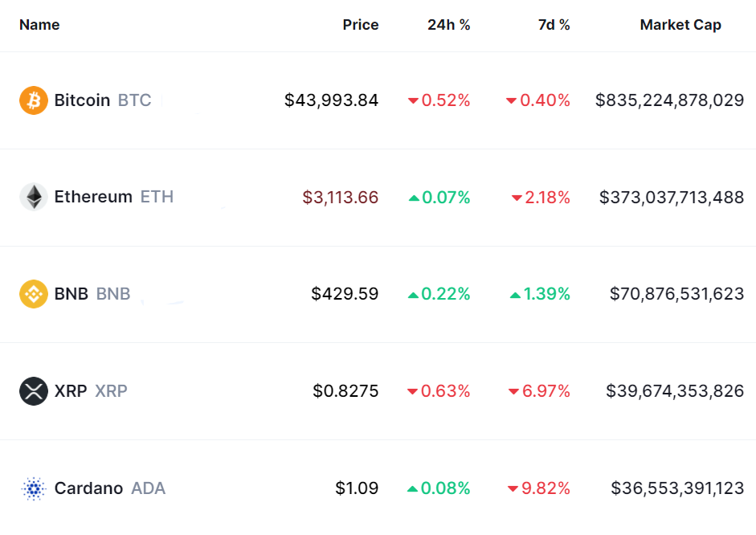This screenshot has height=535, width=756.
Task: Click Cardano's red 7d down arrow
Action: (513, 489)
